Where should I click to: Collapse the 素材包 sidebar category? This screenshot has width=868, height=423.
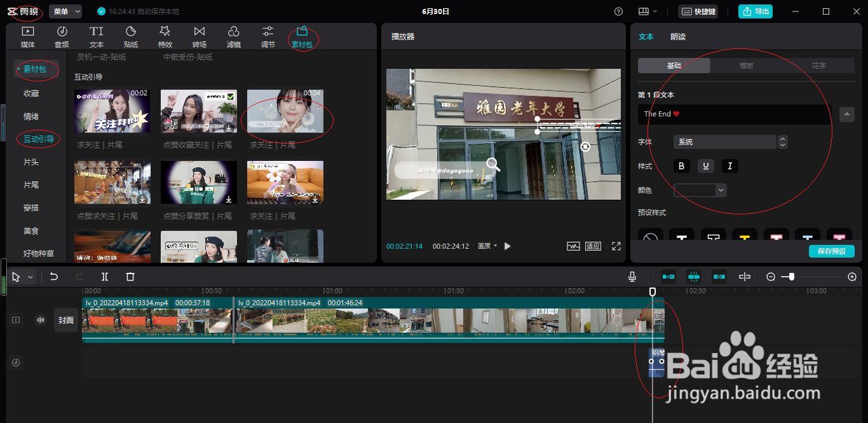35,69
